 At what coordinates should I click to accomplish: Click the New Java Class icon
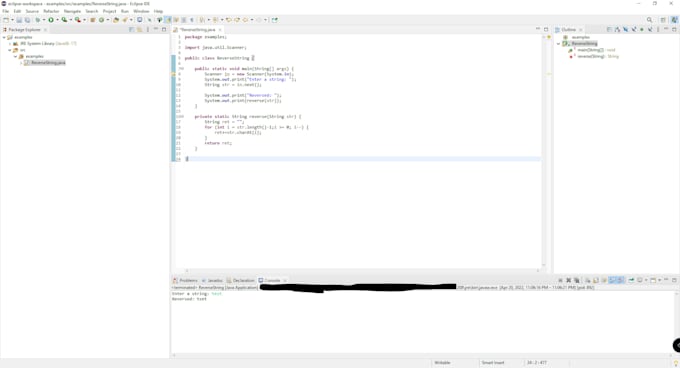(101, 20)
